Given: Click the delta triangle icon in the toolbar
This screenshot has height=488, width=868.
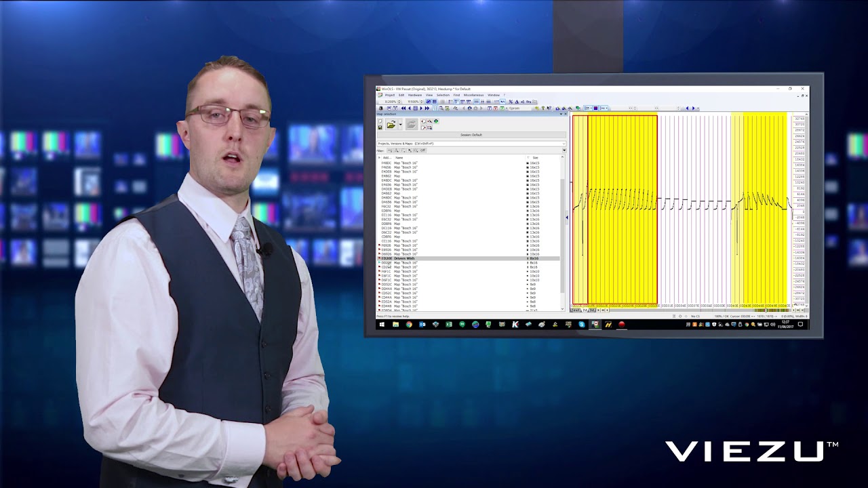Looking at the screenshot, I should point(517,102).
